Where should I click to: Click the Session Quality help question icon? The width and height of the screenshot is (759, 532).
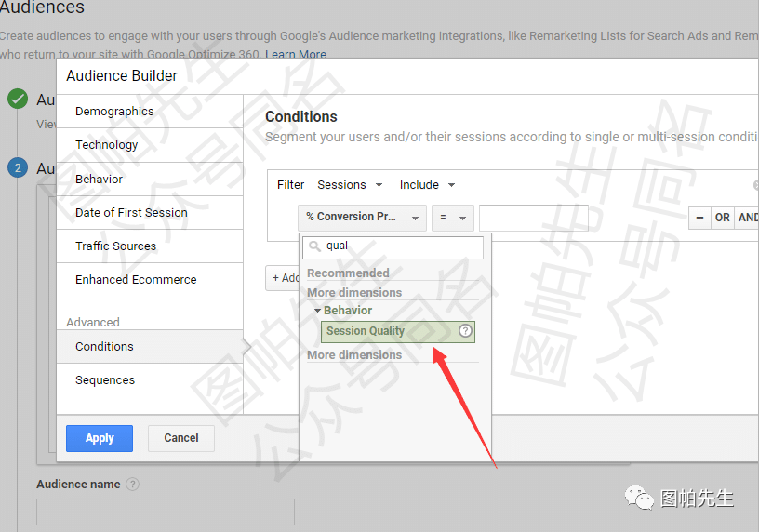(466, 331)
